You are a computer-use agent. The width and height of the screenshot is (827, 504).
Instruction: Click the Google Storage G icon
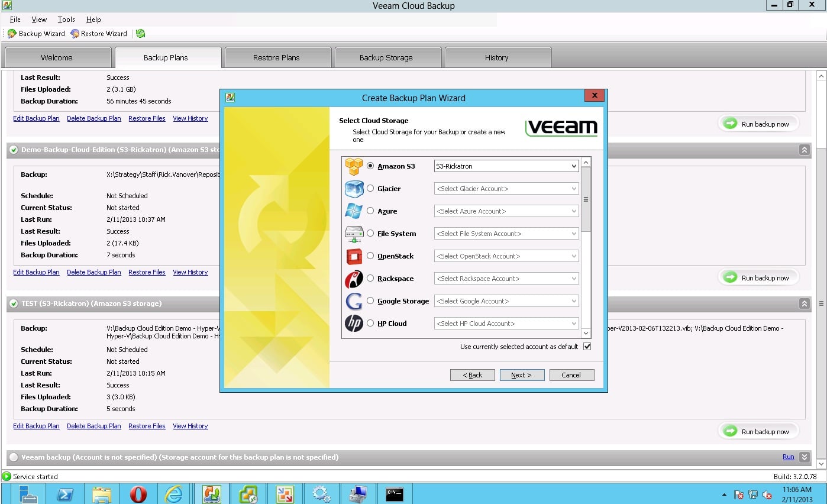coord(354,301)
